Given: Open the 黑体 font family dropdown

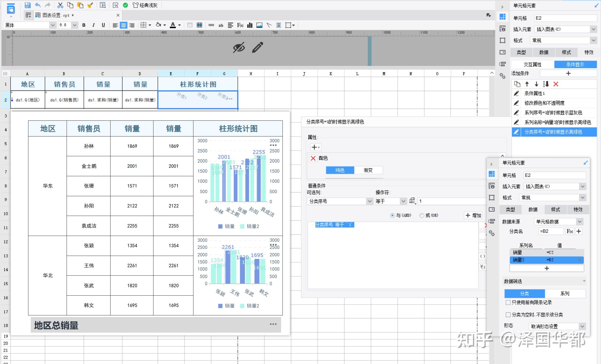Looking at the screenshot, I should (x=53, y=25).
